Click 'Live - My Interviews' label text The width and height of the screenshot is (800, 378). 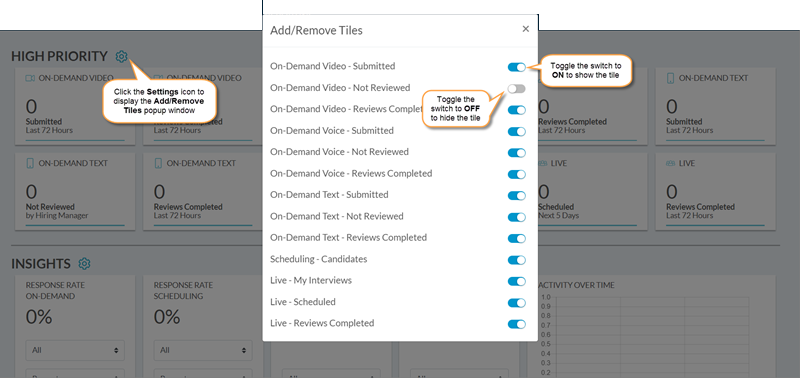pos(311,281)
